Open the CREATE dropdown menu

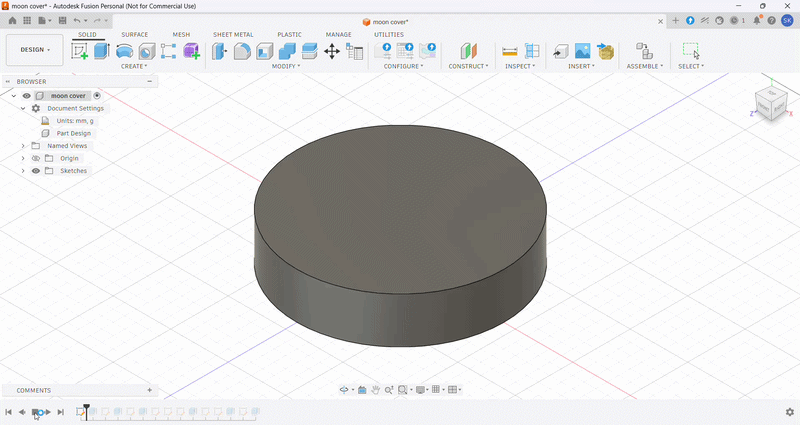[134, 66]
